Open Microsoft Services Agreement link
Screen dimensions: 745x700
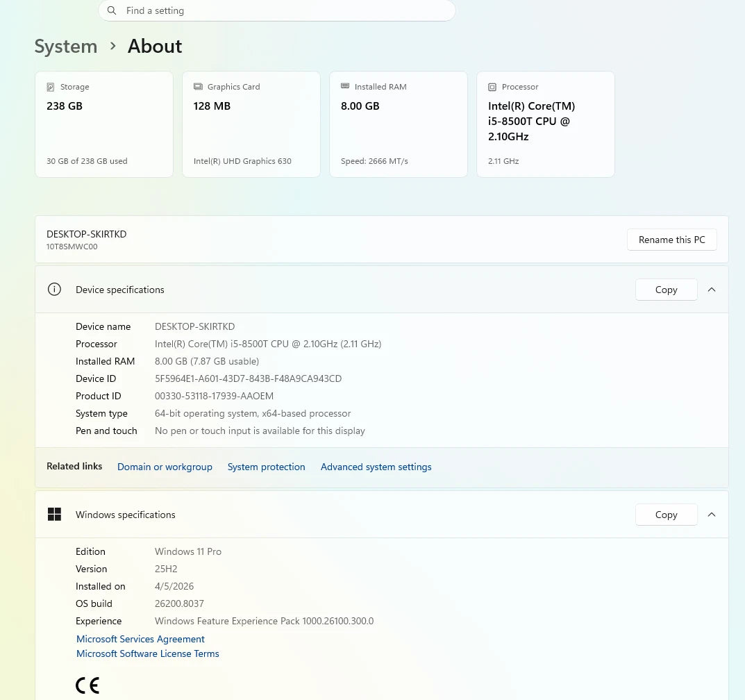[140, 639]
